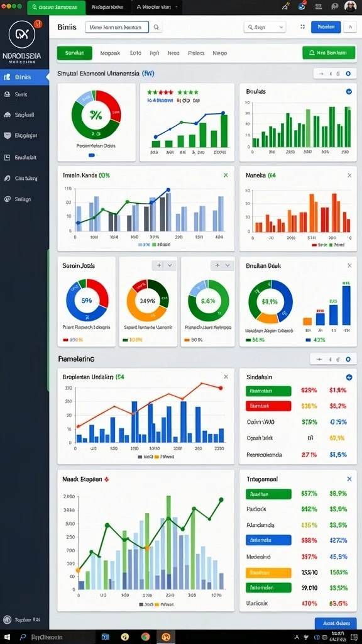Open the Cita talury sidebar icon
362x644 pixels.
[x=6, y=178]
